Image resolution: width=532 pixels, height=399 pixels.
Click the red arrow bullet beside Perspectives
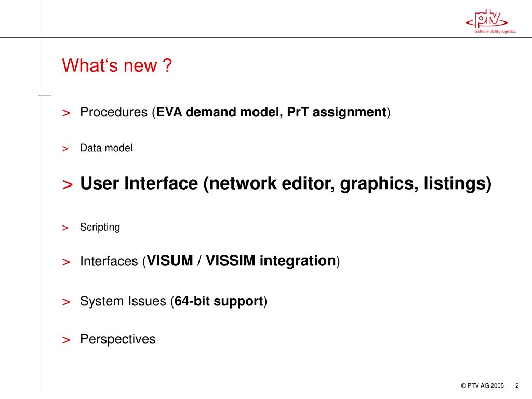click(66, 340)
